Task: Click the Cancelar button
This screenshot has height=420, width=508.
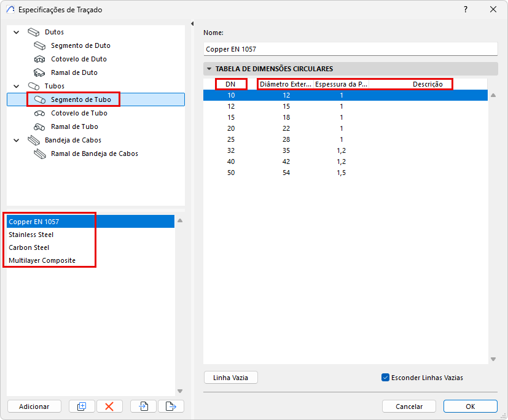Action: pos(409,406)
